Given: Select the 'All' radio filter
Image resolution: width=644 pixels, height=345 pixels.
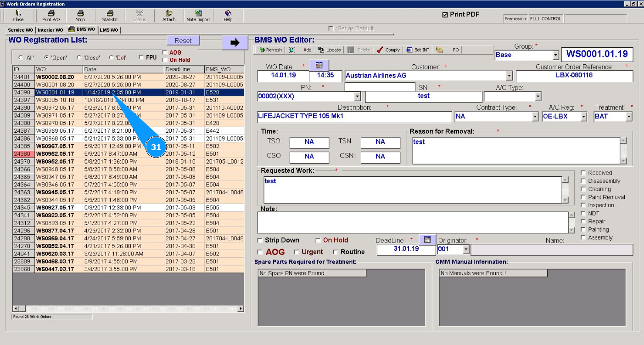Looking at the screenshot, I should (x=21, y=58).
